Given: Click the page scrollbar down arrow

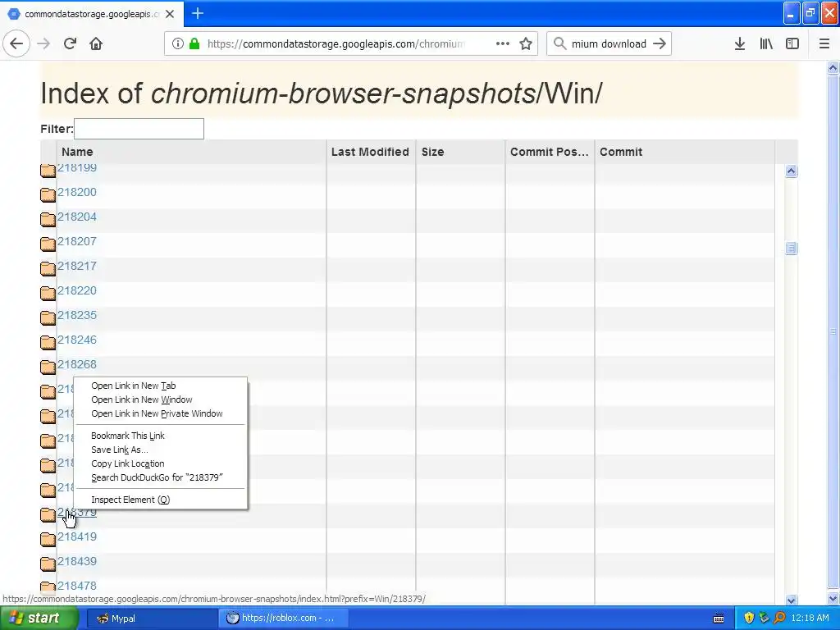Looking at the screenshot, I should (833, 600).
